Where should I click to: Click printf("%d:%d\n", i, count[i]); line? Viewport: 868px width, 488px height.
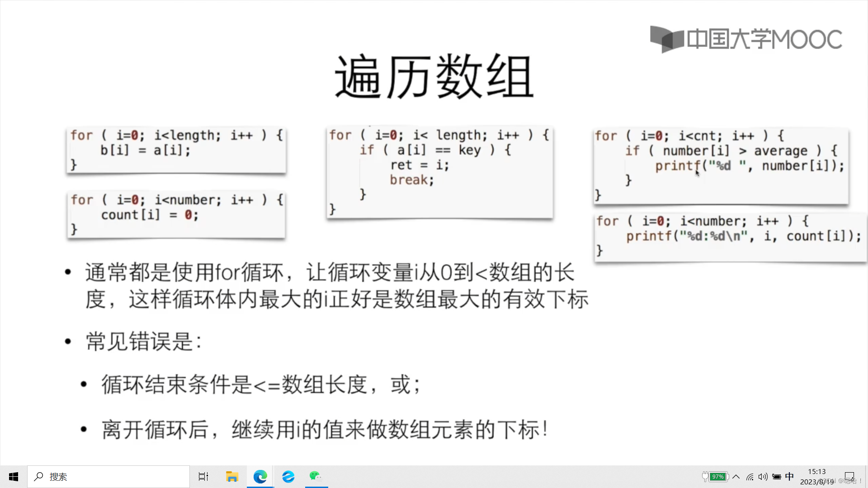[x=744, y=236]
